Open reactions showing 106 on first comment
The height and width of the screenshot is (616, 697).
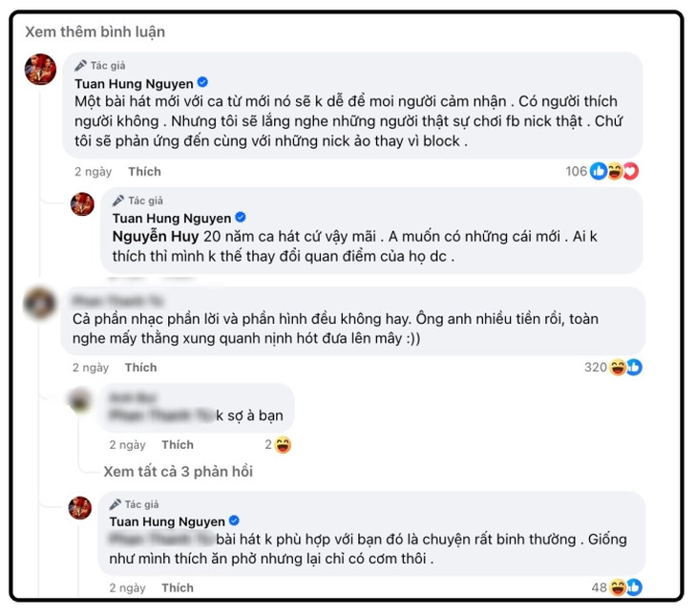pyautogui.click(x=602, y=171)
